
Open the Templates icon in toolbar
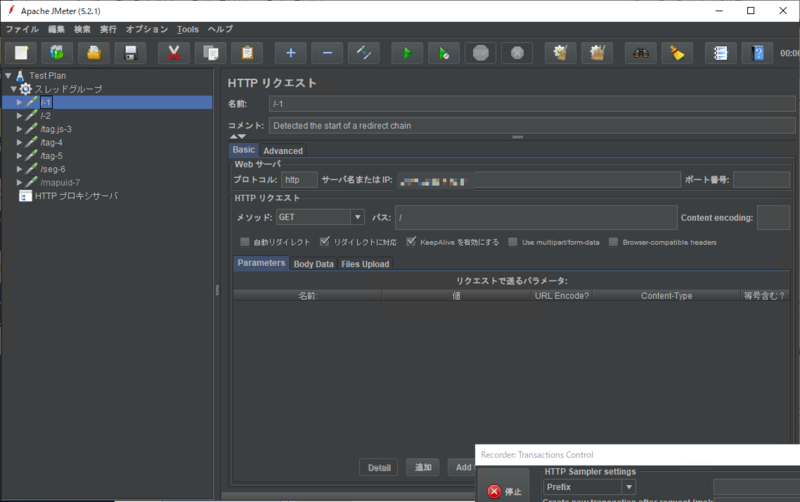pos(57,53)
